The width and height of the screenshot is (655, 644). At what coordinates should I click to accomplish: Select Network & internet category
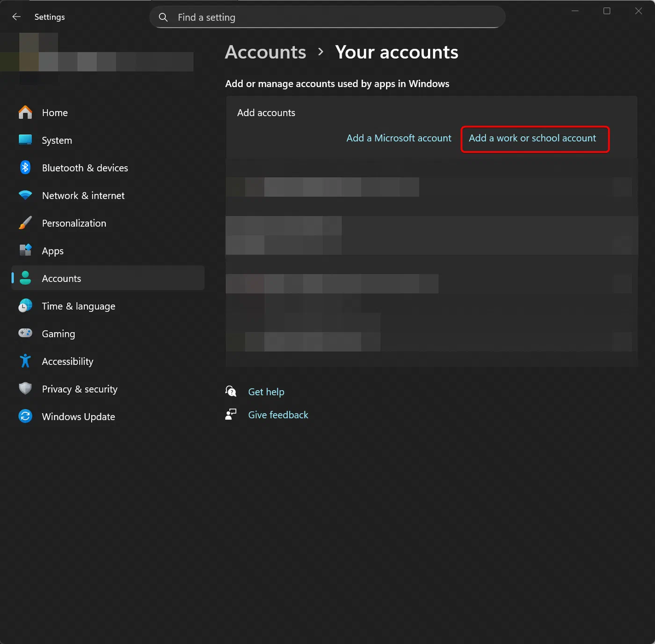click(108, 195)
